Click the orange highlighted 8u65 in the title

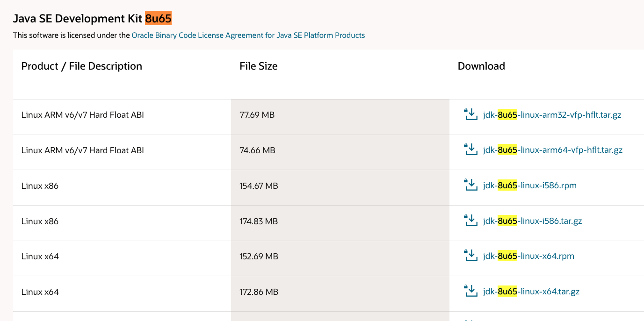pos(158,19)
